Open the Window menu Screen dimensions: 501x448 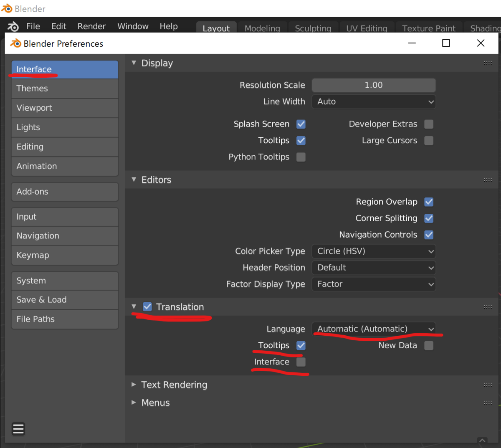click(x=133, y=26)
